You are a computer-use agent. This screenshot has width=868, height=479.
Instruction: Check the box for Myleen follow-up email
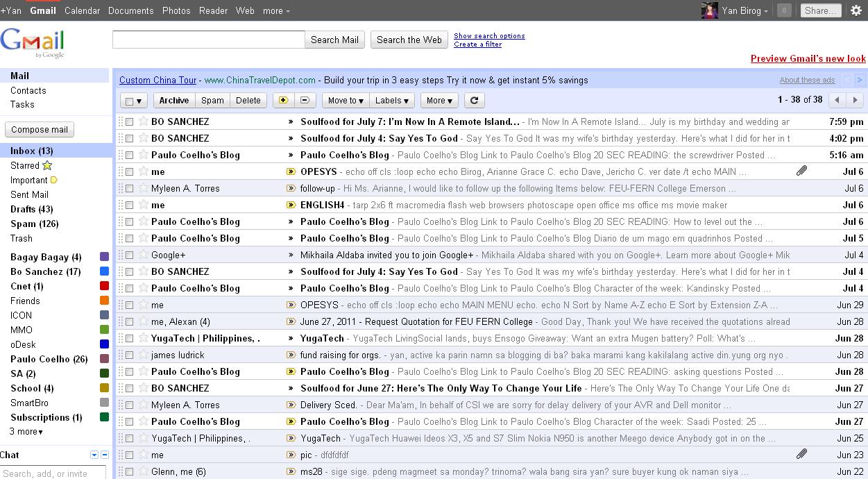[x=129, y=188]
